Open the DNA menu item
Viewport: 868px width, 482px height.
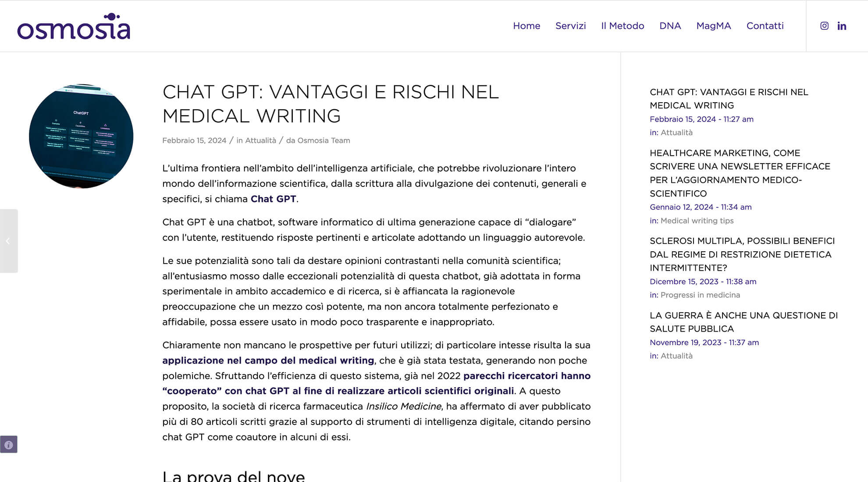click(670, 26)
